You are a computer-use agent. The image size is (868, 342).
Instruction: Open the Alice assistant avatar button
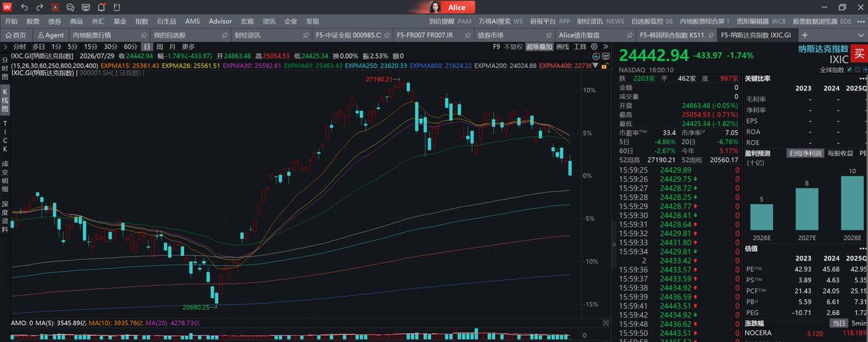(x=450, y=7)
